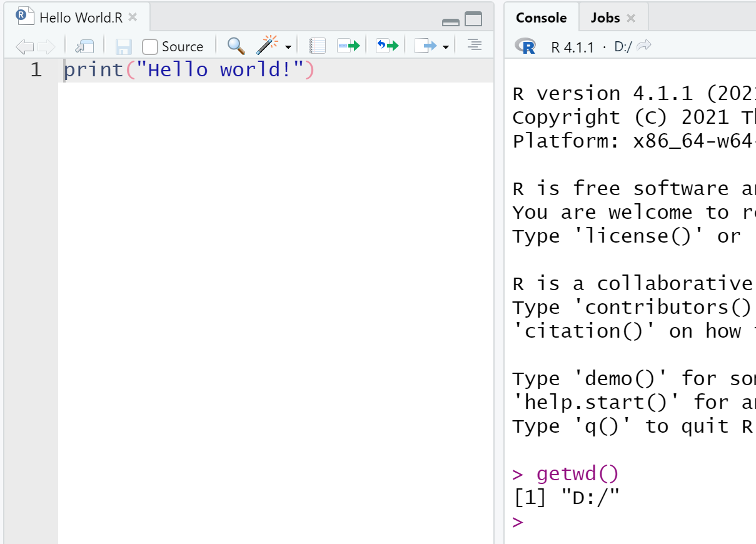Switch to the Jobs tab
The width and height of the screenshot is (756, 544).
click(605, 18)
